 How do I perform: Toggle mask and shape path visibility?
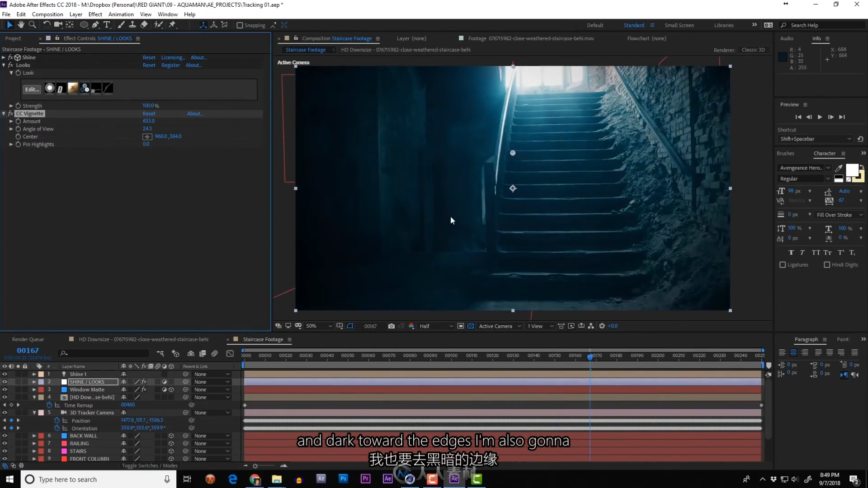coord(350,326)
